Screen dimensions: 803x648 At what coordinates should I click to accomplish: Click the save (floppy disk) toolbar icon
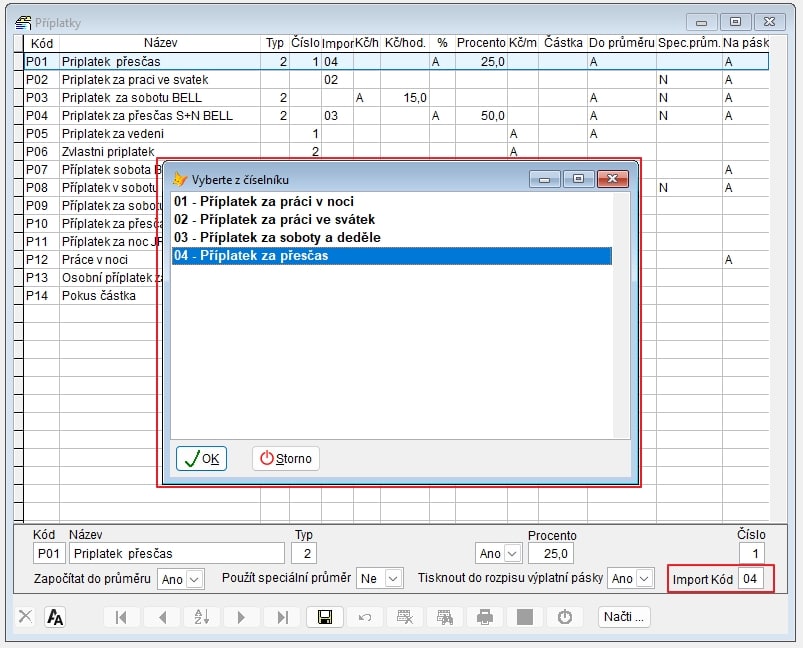tap(325, 617)
